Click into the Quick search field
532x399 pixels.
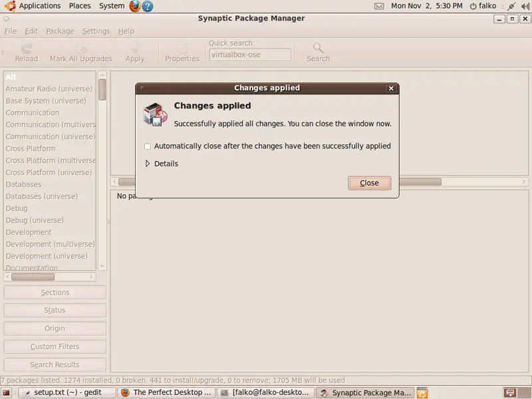250,55
